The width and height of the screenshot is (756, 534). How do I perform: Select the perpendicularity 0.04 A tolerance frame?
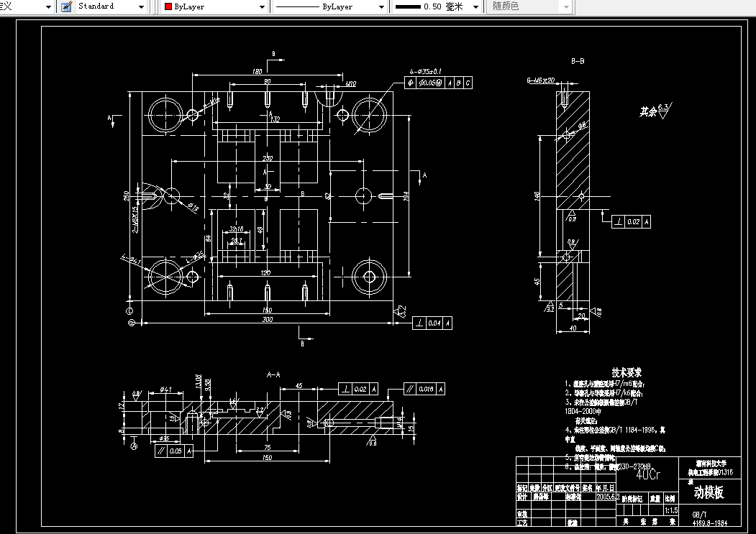432,323
